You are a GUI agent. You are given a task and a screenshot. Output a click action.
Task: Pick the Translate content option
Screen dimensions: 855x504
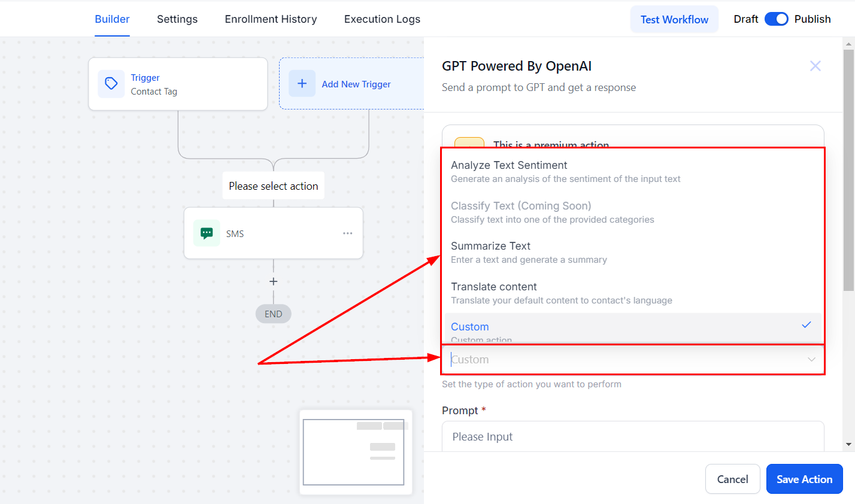pos(493,287)
